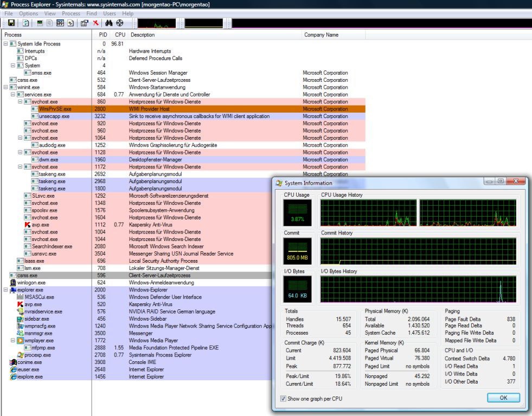The width and height of the screenshot is (532, 416).
Task: Click the Commit 805.0 MB meter
Action: click(298, 251)
